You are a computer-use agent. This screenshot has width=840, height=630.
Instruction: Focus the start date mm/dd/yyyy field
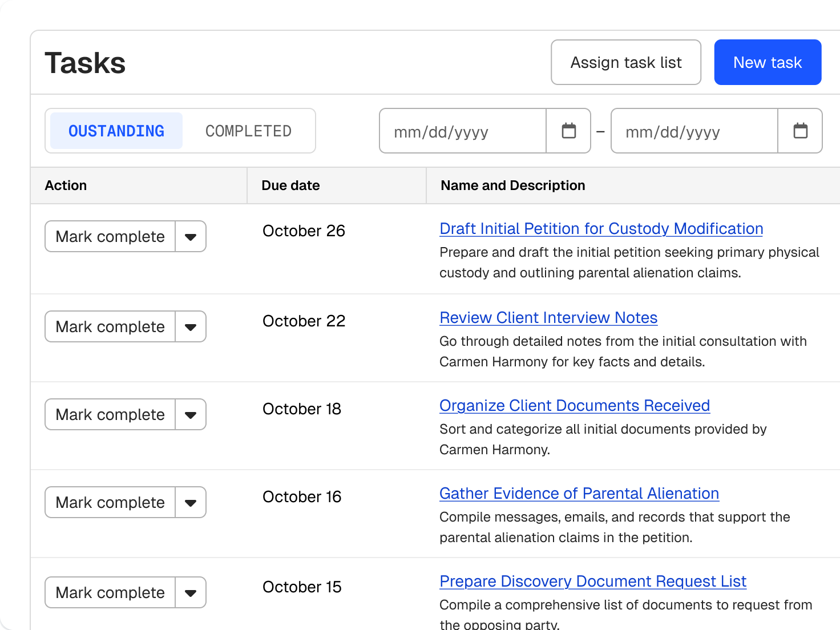click(x=463, y=131)
